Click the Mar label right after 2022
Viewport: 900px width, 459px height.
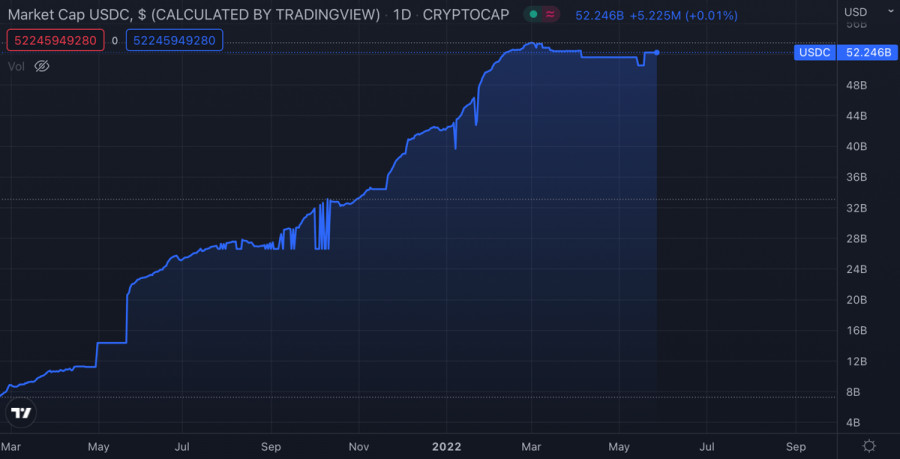coord(531,446)
